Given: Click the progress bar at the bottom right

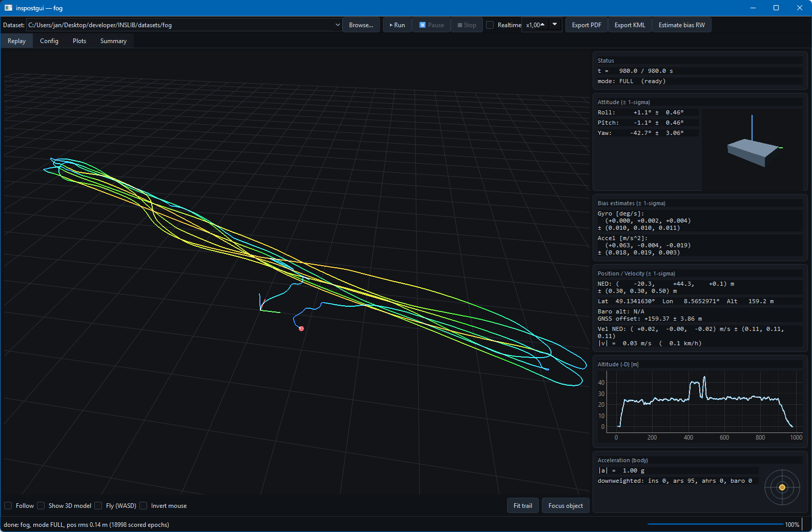Looking at the screenshot, I should pos(716,524).
